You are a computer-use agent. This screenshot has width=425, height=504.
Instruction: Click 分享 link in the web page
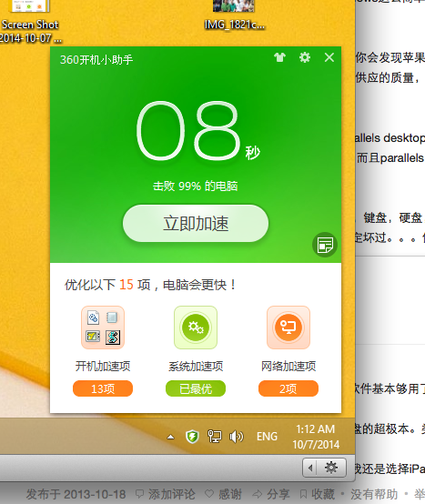271,494
